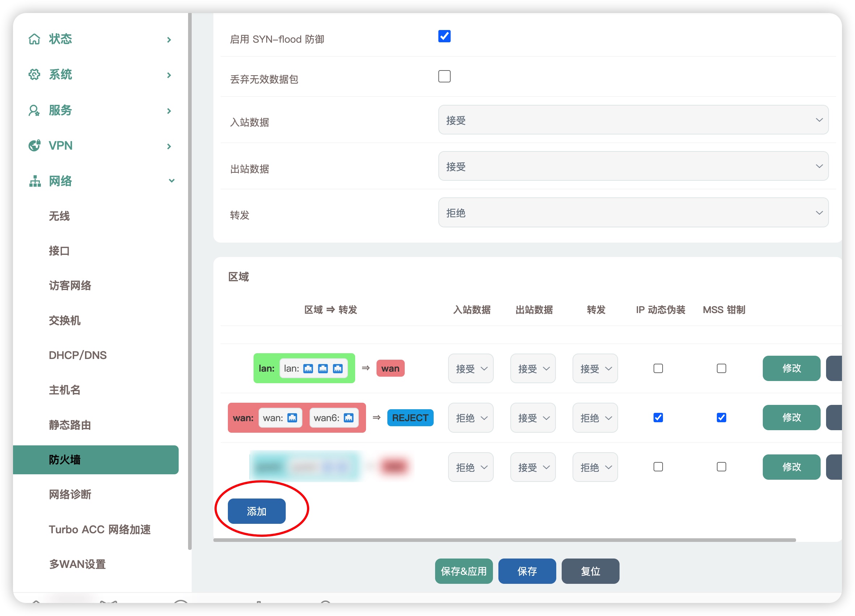Open the 网络诊断 page
This screenshot has height=616, width=855.
point(70,495)
